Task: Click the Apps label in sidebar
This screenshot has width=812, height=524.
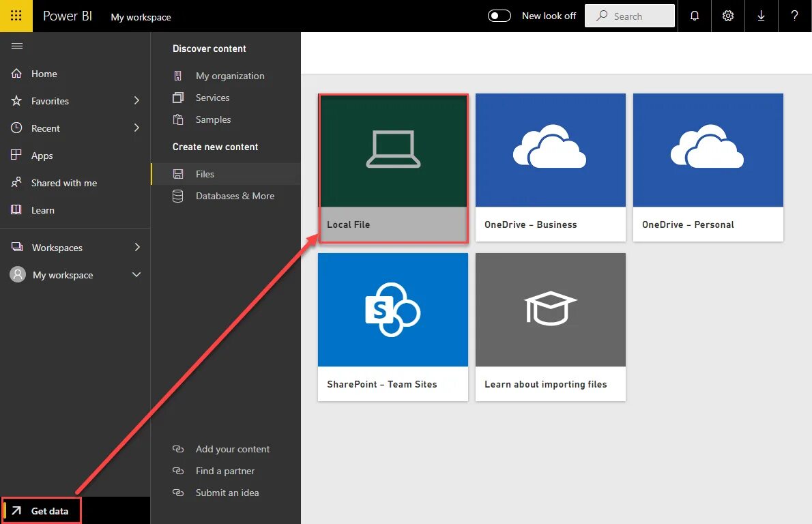Action: 42,156
